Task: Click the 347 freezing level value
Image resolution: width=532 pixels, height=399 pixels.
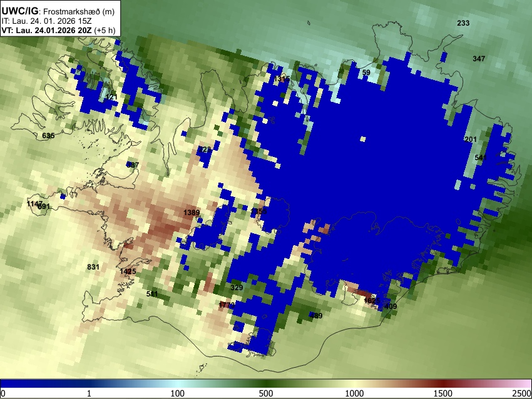Action: click(x=479, y=59)
